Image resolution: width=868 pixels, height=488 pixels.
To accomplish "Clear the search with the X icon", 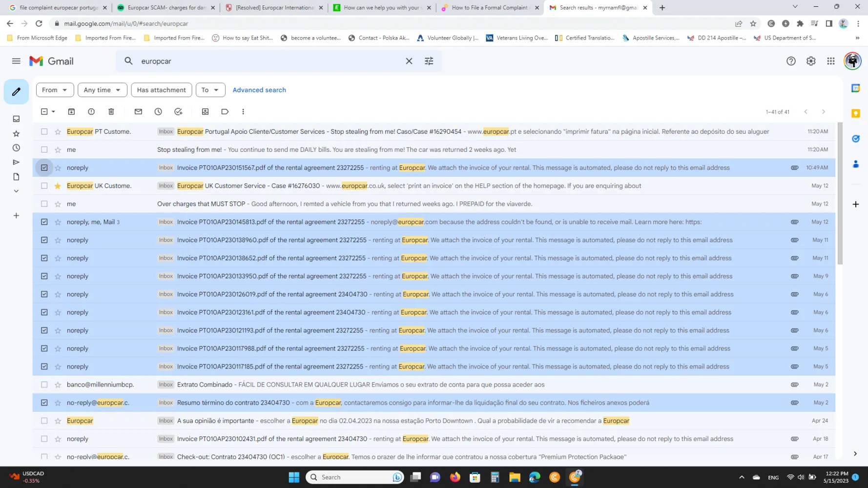I will coord(409,61).
